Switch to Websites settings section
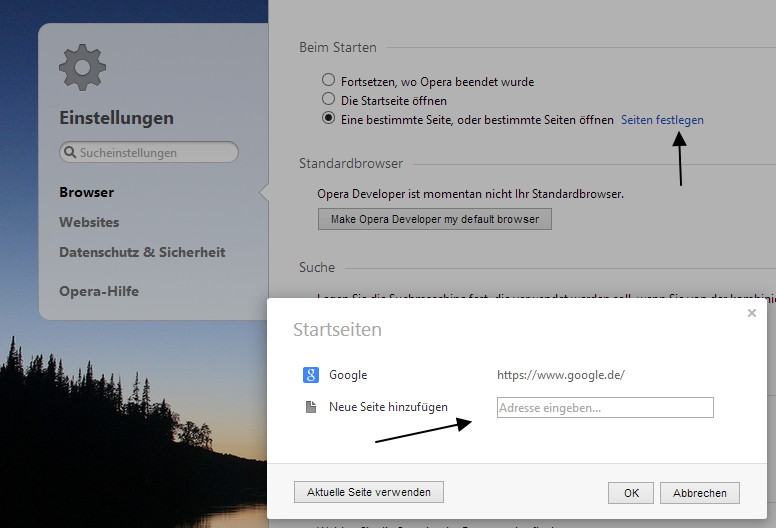 click(x=89, y=222)
